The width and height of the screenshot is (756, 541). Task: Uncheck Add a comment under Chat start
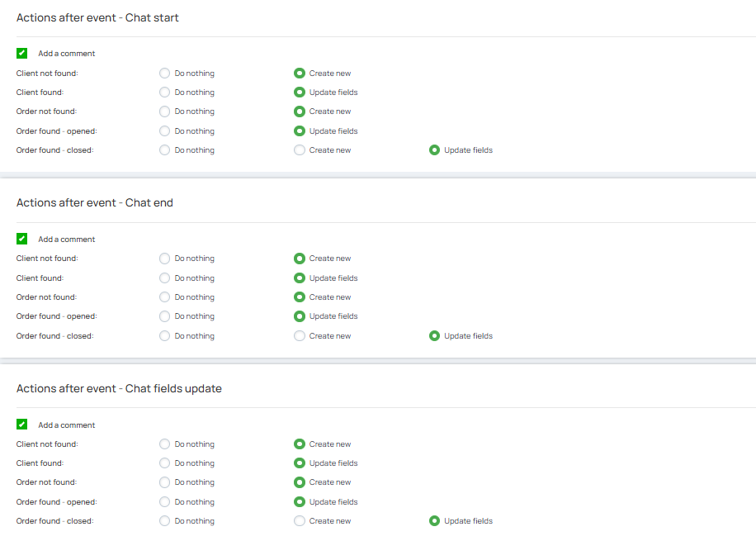[22, 54]
